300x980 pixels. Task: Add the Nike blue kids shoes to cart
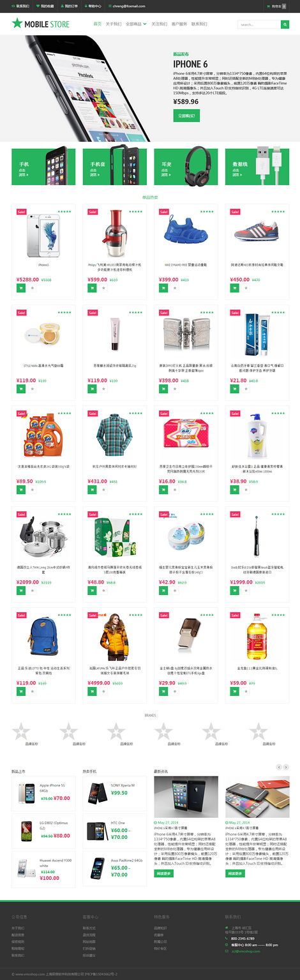(163, 288)
